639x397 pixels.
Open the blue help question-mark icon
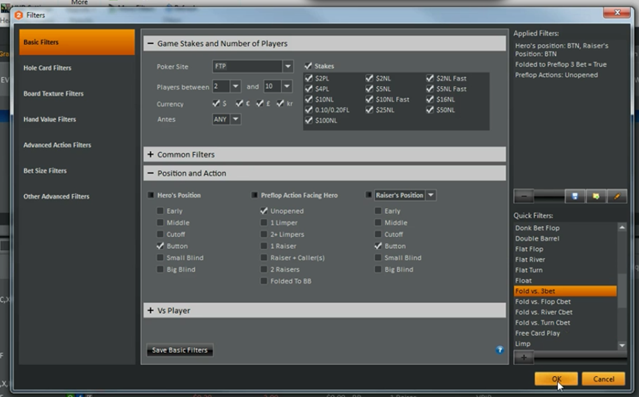click(x=500, y=350)
